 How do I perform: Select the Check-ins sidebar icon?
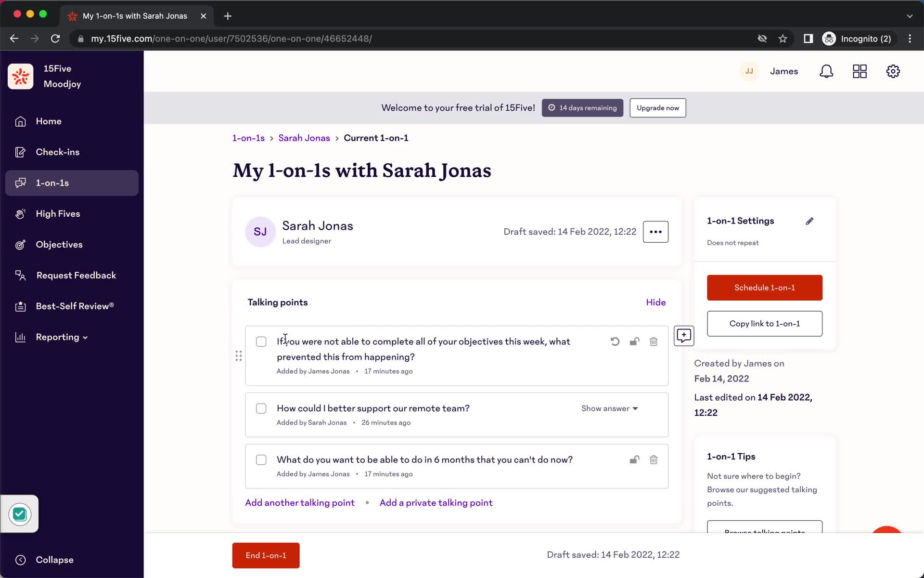[21, 152]
